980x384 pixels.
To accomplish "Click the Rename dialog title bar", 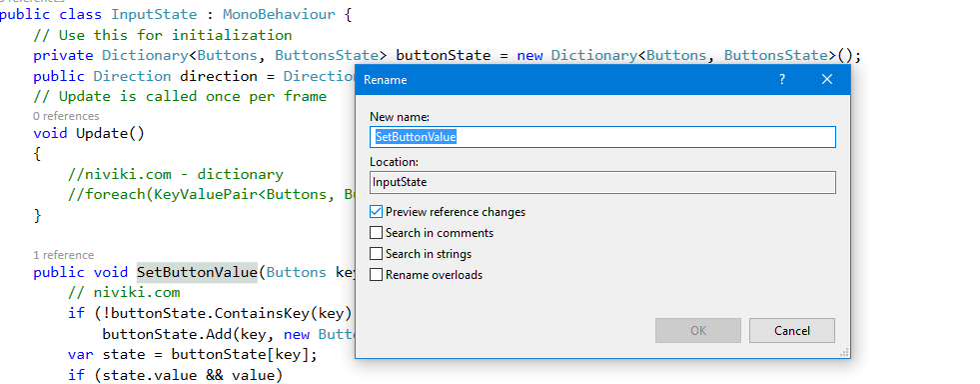I will (560, 79).
